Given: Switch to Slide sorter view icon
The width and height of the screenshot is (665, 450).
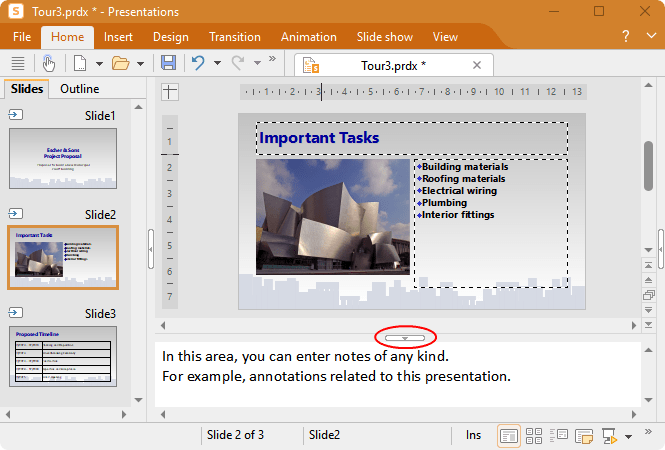Looking at the screenshot, I should [x=534, y=436].
